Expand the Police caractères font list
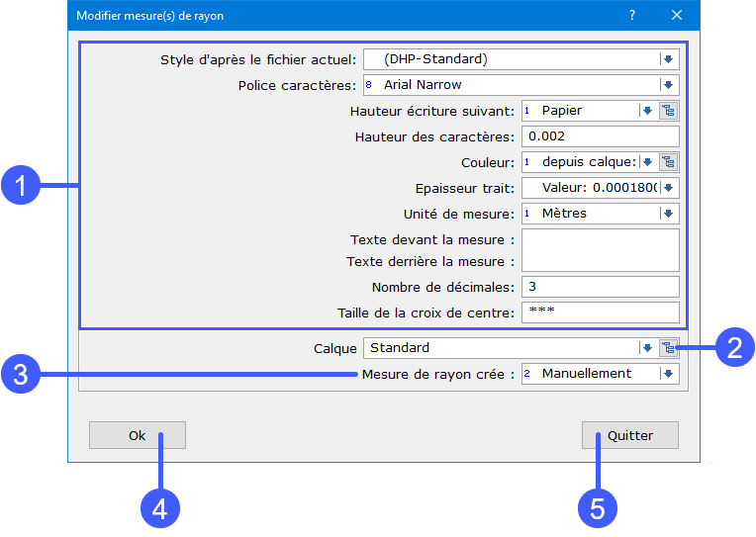Image resolution: width=756 pixels, height=537 pixels. tap(669, 85)
